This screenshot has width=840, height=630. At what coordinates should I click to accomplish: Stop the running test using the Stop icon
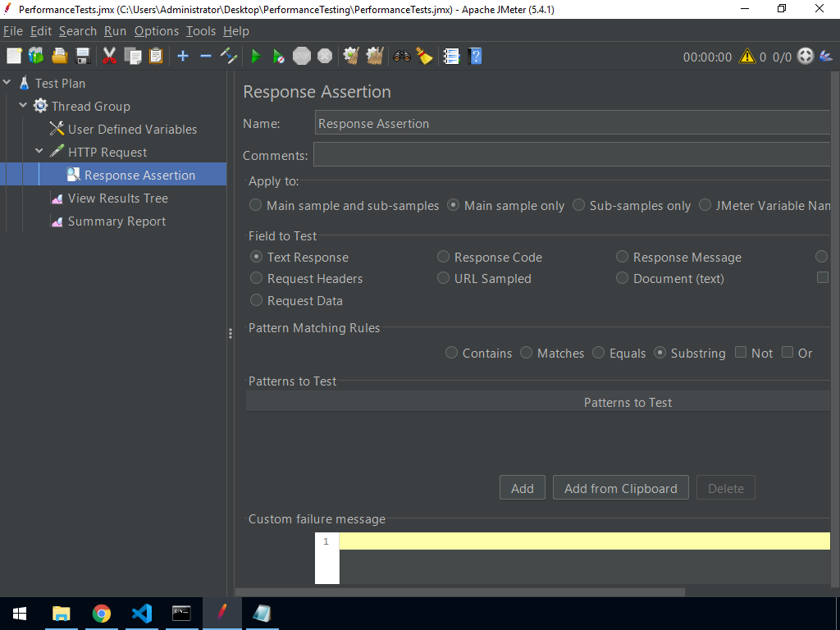pyautogui.click(x=301, y=56)
